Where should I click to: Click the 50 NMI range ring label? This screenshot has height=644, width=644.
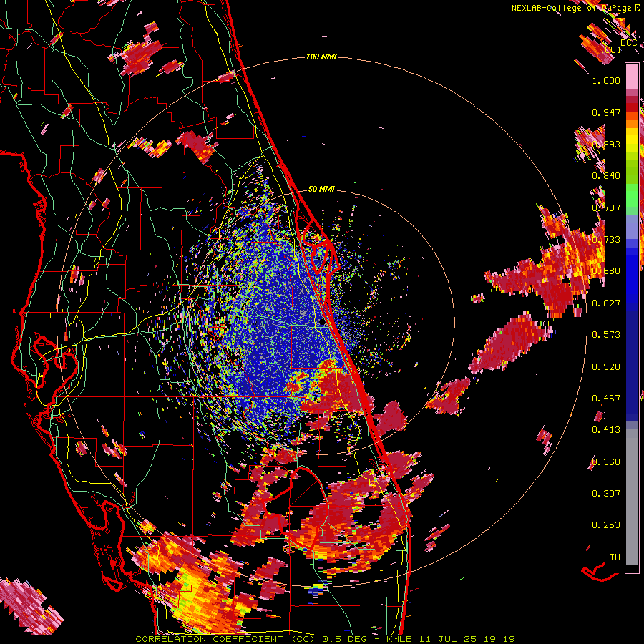321,189
